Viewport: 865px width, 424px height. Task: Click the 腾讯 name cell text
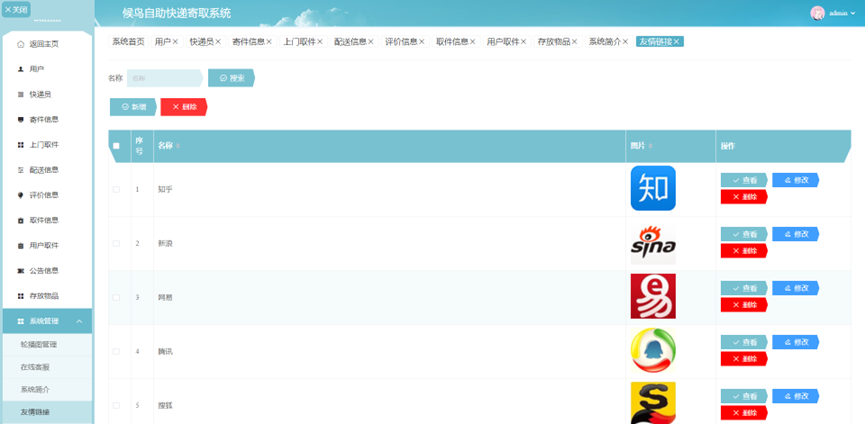click(x=165, y=351)
